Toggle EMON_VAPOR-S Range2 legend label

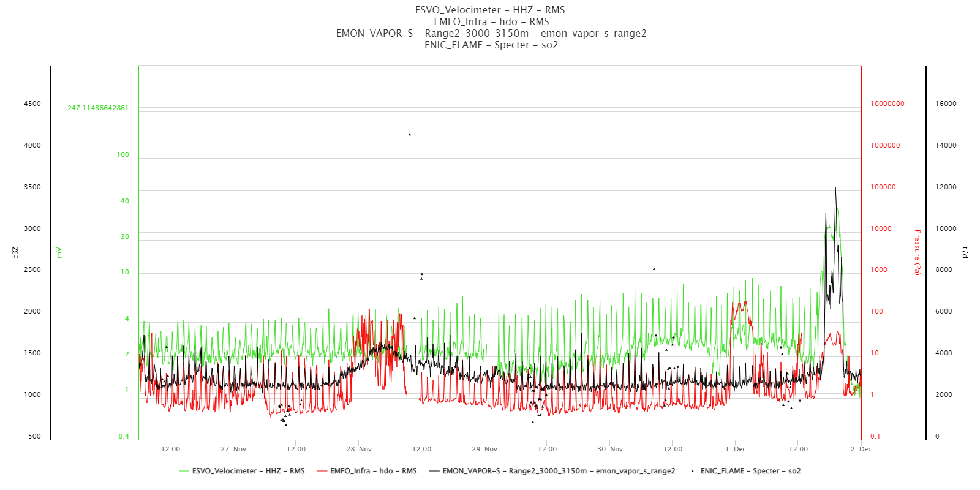pyautogui.click(x=559, y=471)
